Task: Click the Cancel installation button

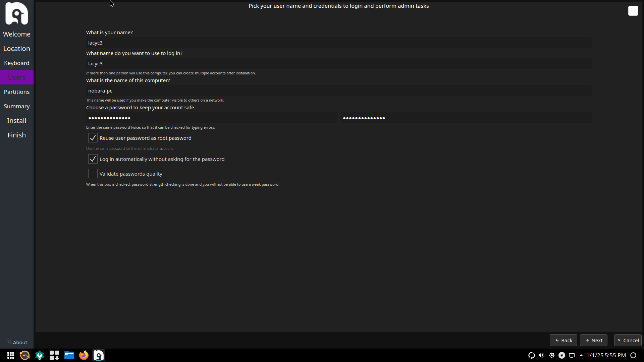Action: 629,340
